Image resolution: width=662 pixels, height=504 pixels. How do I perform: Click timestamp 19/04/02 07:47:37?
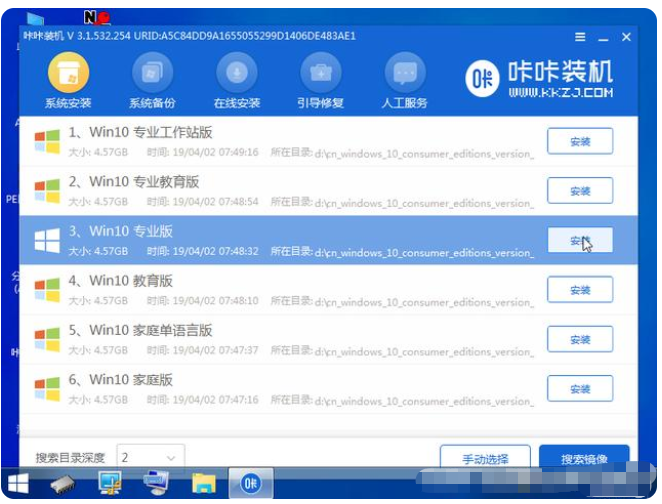click(x=215, y=350)
